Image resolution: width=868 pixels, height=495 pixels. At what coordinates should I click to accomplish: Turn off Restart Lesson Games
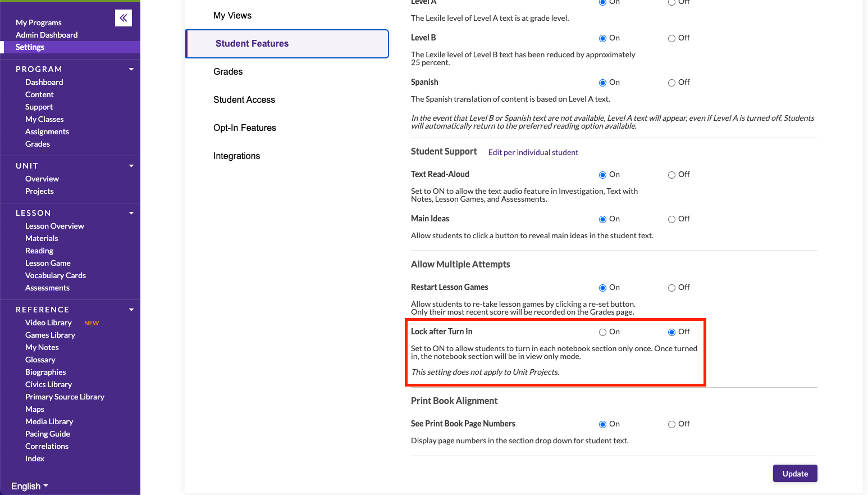click(x=671, y=288)
